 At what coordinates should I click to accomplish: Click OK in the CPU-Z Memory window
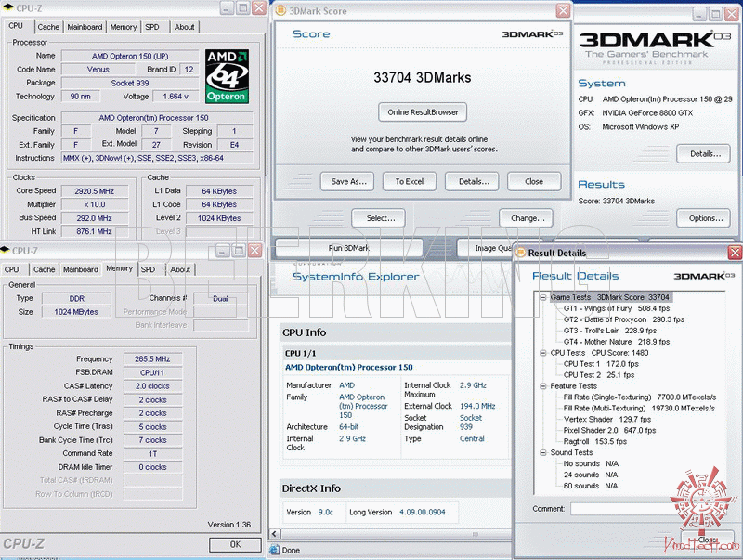235,544
